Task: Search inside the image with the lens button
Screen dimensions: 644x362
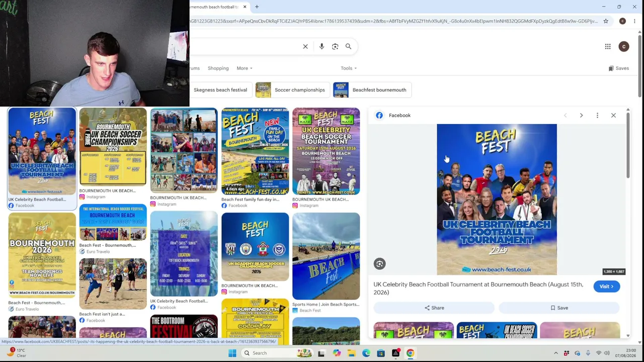Action: point(379,264)
